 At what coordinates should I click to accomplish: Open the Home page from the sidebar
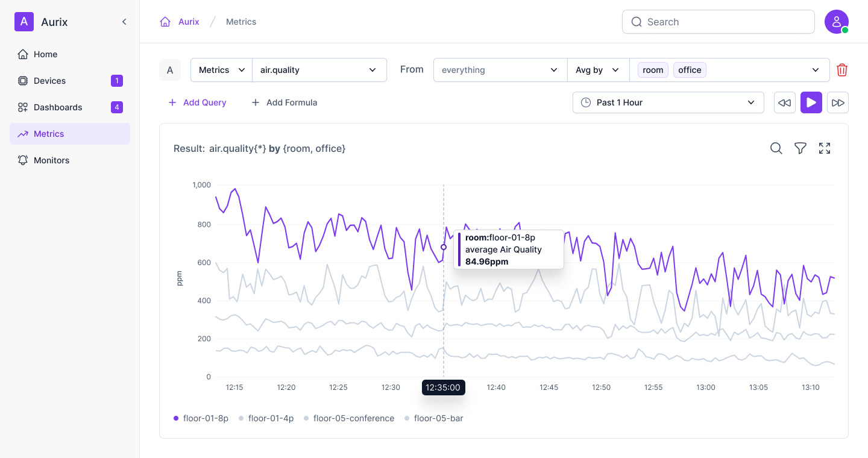coord(70,54)
